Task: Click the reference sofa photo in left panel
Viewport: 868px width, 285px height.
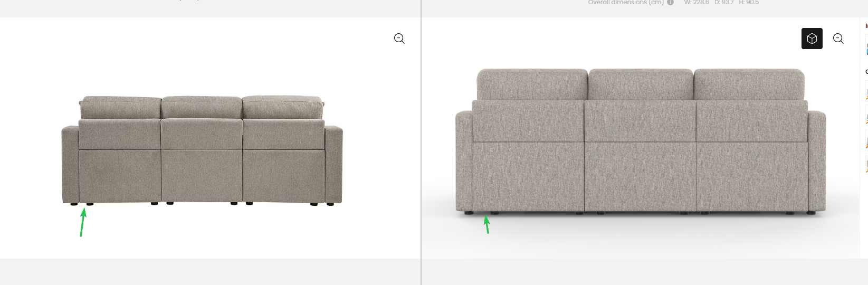Action: (x=202, y=150)
